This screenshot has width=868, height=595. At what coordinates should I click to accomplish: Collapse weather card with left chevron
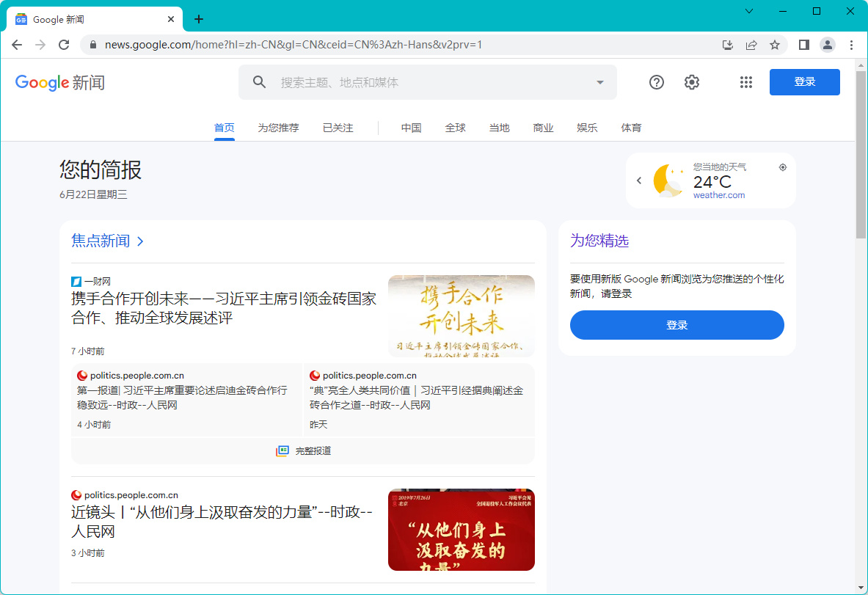[639, 180]
